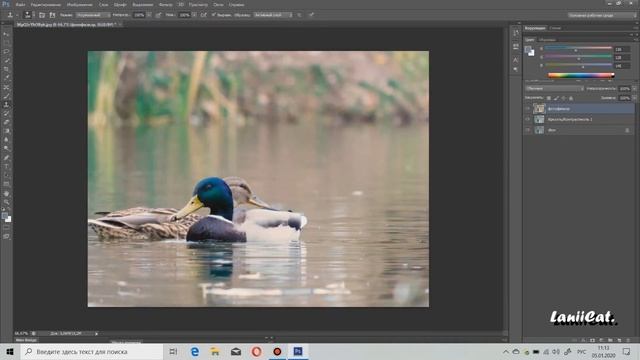Click Windows Start button
This screenshot has height=360, width=640.
[x=10, y=351]
